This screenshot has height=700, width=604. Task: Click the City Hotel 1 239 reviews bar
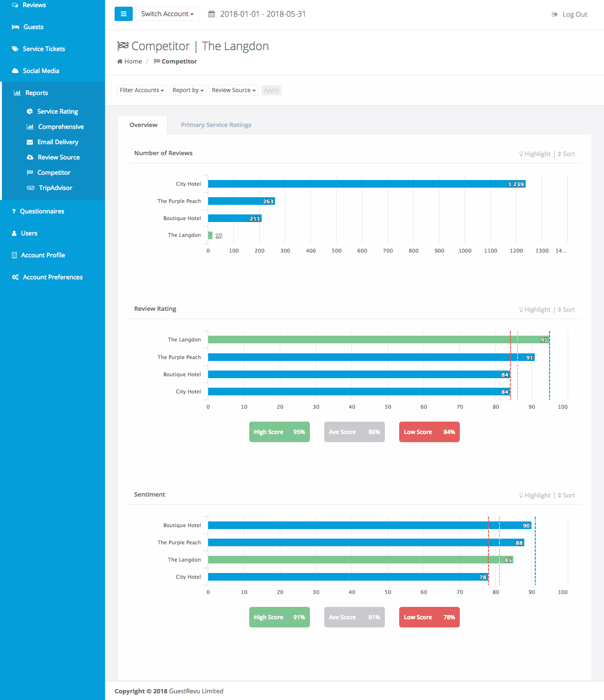click(x=366, y=184)
